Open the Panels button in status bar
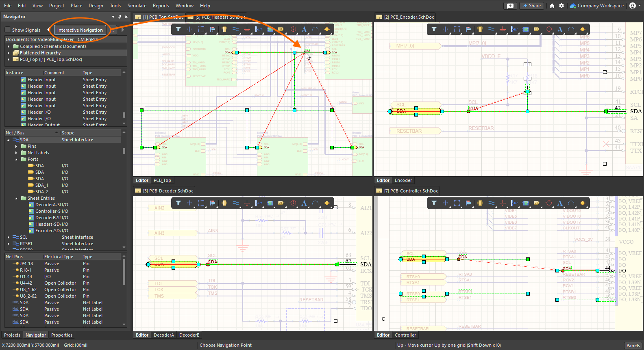This screenshot has height=350, width=644. pyautogui.click(x=633, y=346)
